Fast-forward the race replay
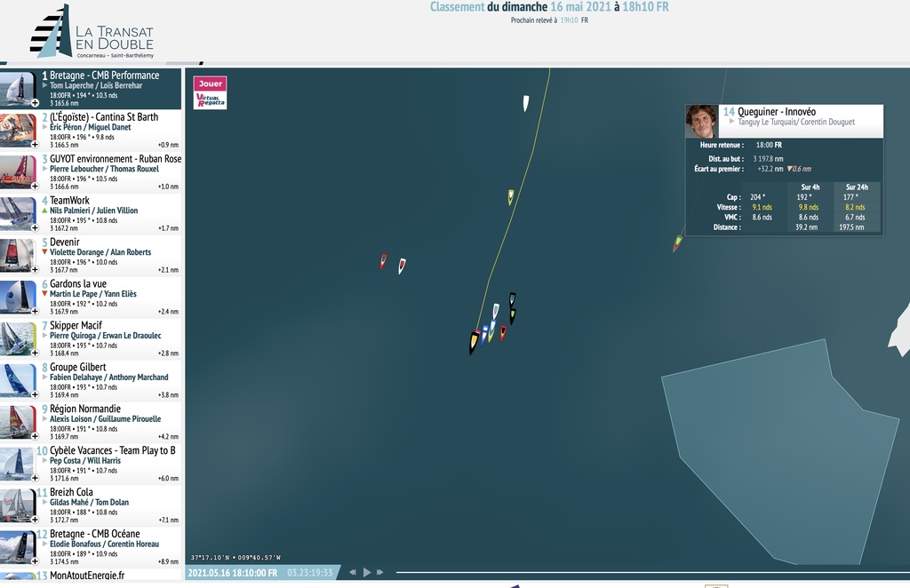This screenshot has width=910, height=588. (x=380, y=572)
